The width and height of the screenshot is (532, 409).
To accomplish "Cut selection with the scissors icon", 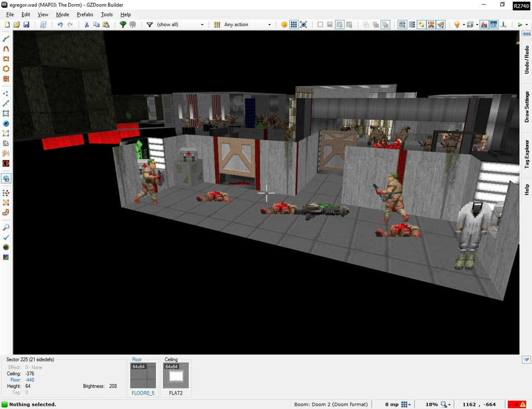I will pyautogui.click(x=86, y=25).
